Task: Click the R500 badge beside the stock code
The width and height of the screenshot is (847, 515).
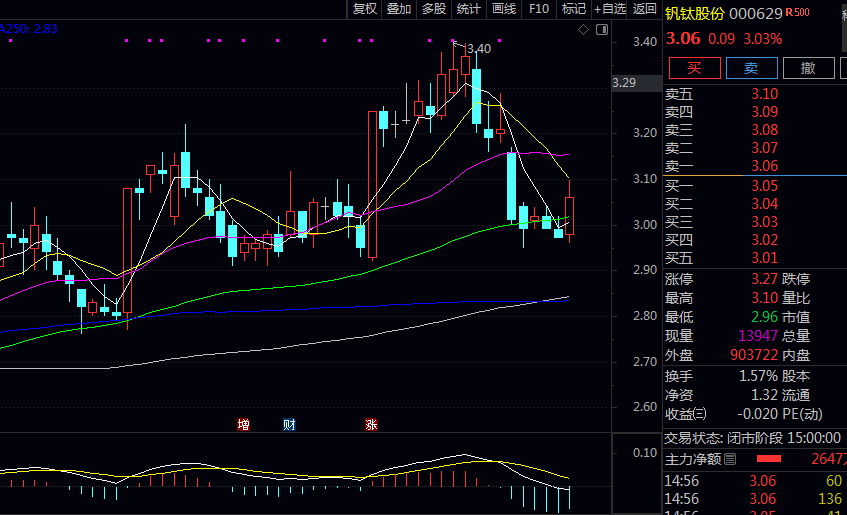Action: click(797, 13)
